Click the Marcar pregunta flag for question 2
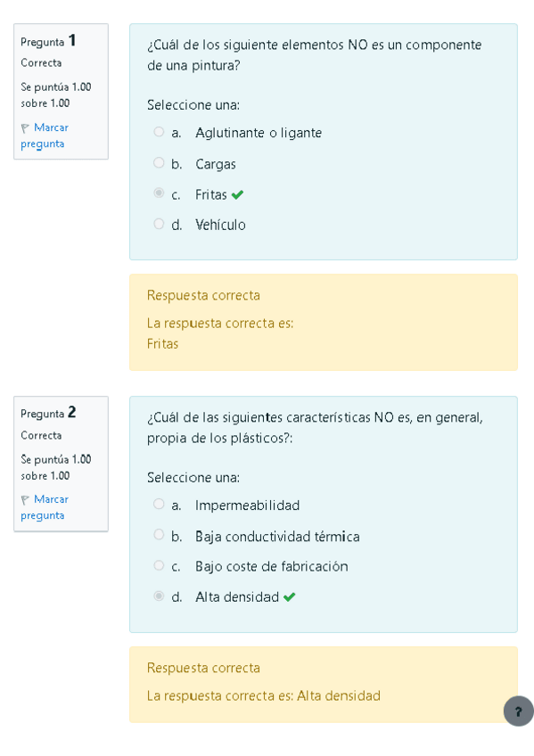 point(26,499)
